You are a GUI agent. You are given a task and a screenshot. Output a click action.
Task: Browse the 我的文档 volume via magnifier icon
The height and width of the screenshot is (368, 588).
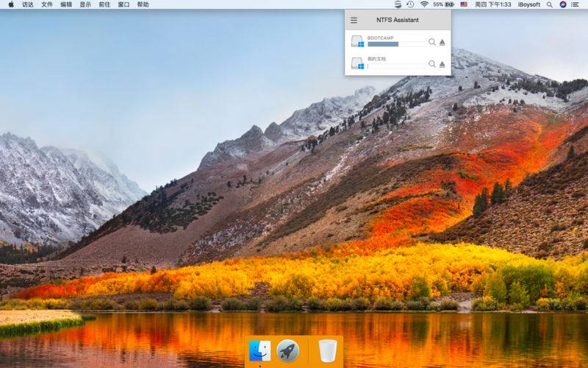432,64
